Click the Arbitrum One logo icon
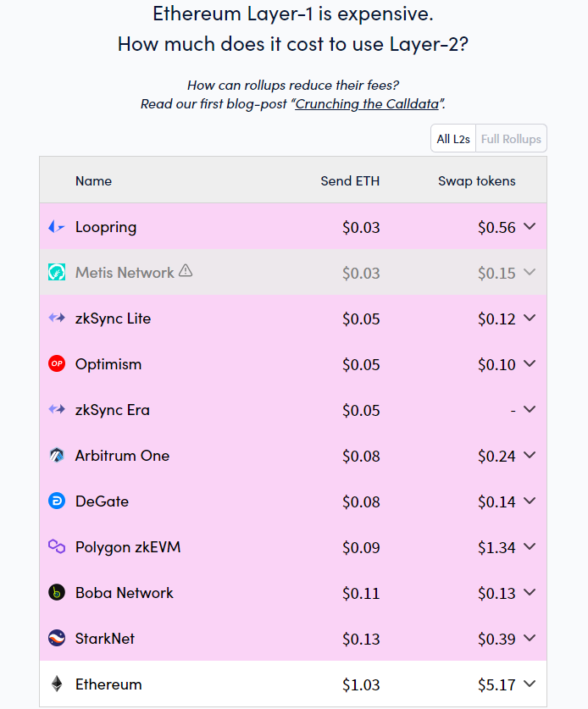Image resolution: width=588 pixels, height=709 pixels. (57, 455)
